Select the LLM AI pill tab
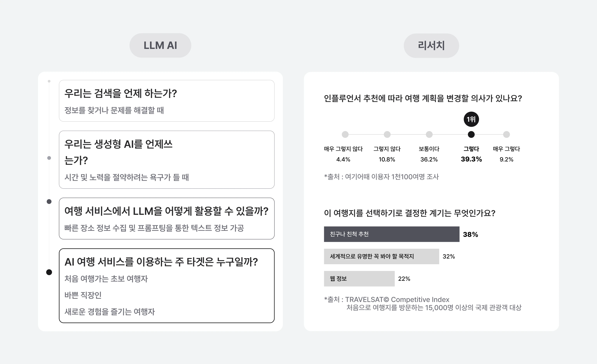The image size is (597, 364). coord(160,45)
